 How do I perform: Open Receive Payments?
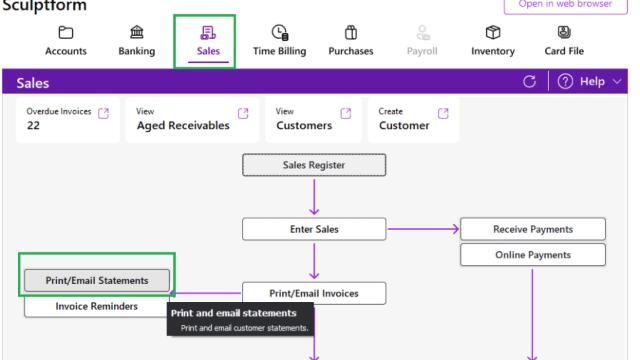533,229
